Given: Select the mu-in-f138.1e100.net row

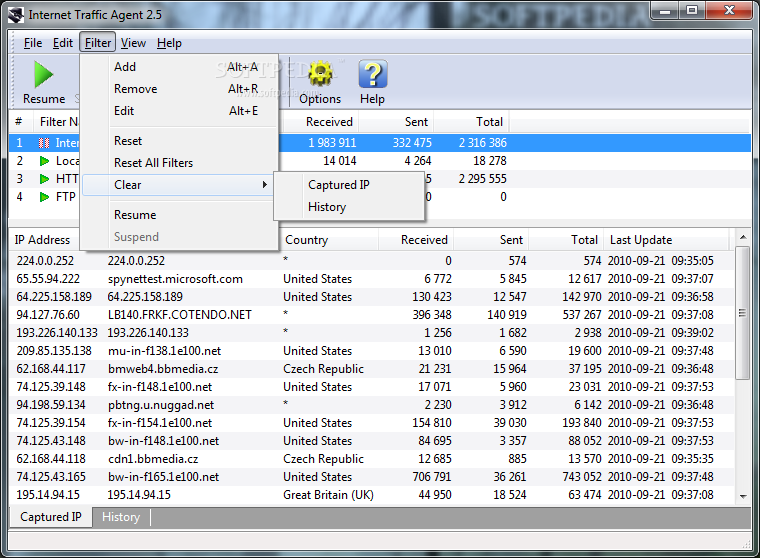Looking at the screenshot, I should click(x=372, y=351).
